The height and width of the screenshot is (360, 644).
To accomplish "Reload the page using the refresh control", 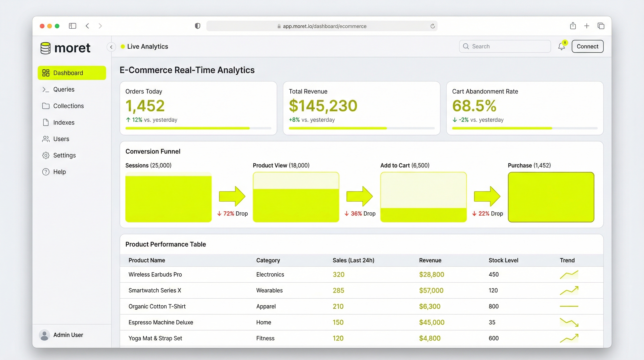I will tap(432, 26).
